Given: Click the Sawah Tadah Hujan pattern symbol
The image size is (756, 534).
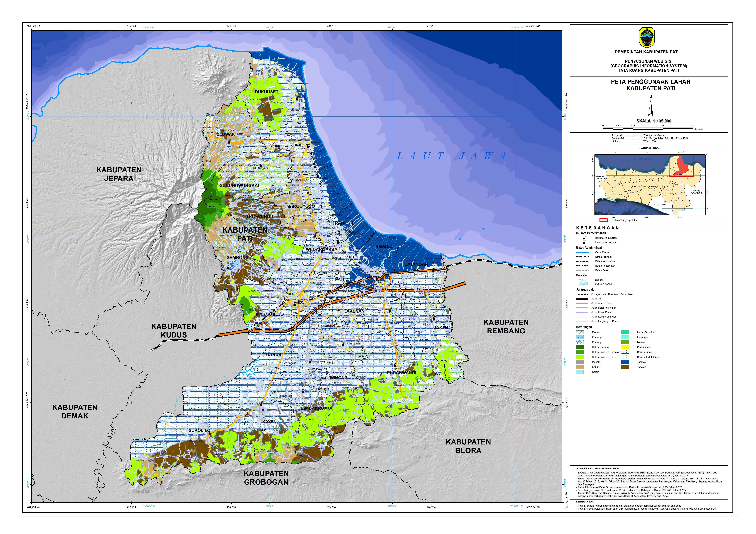Looking at the screenshot, I should tap(625, 357).
